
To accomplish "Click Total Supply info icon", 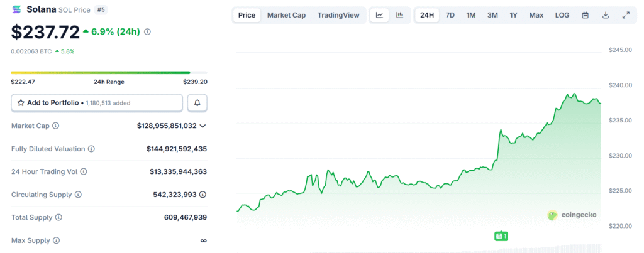I will pos(58,217).
